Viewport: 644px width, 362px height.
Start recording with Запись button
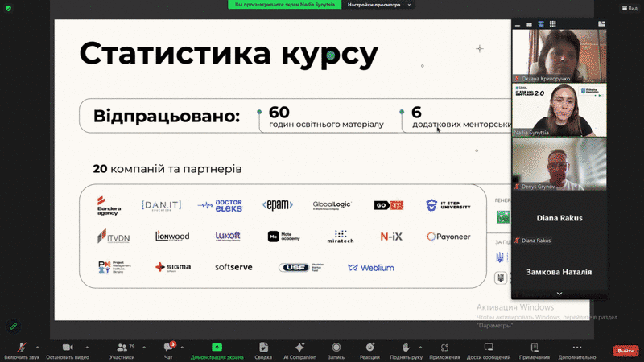tap(336, 351)
